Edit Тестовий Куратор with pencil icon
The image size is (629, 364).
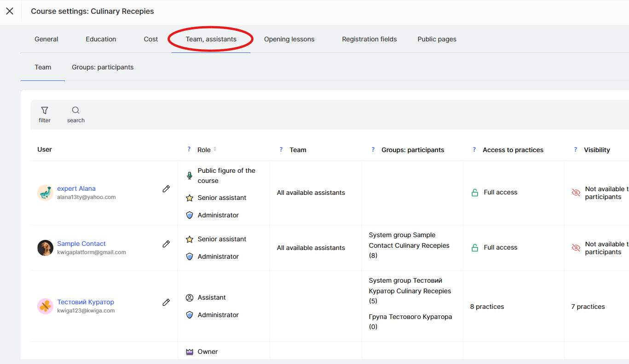(x=166, y=302)
